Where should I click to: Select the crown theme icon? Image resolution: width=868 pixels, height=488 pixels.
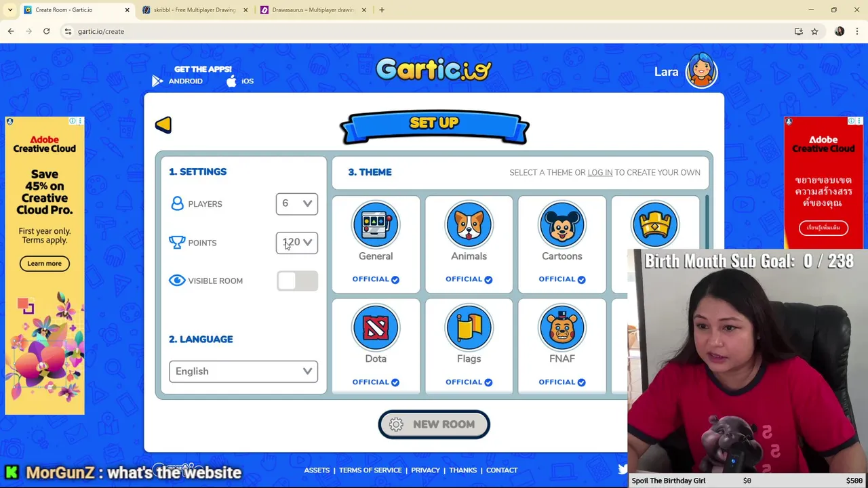655,224
